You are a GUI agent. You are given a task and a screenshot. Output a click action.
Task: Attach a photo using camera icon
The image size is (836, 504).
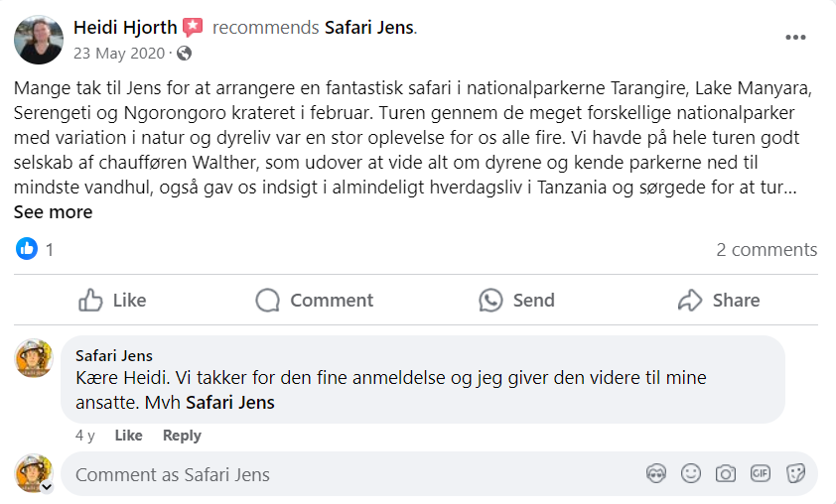[x=726, y=474]
